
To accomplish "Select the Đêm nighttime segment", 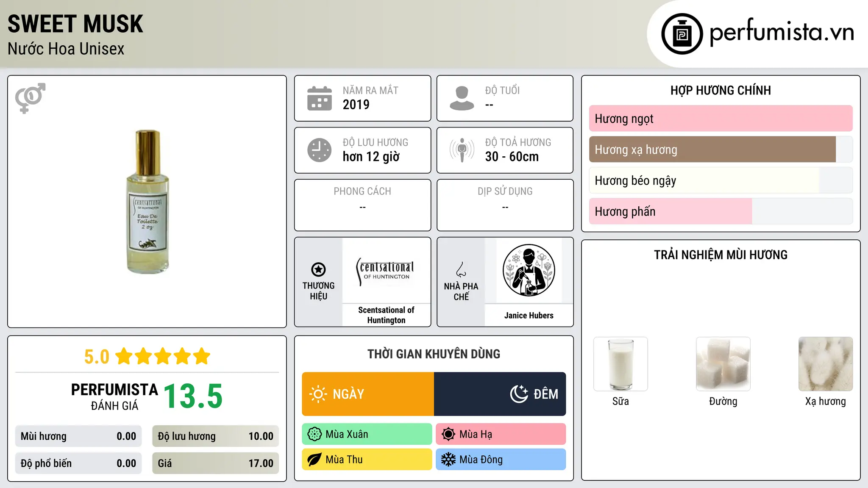I will point(500,394).
